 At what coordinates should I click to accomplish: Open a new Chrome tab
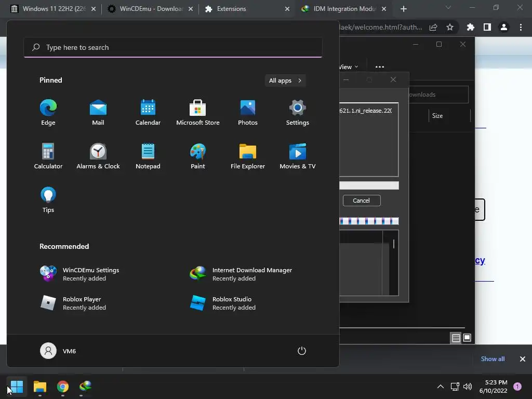(x=403, y=9)
